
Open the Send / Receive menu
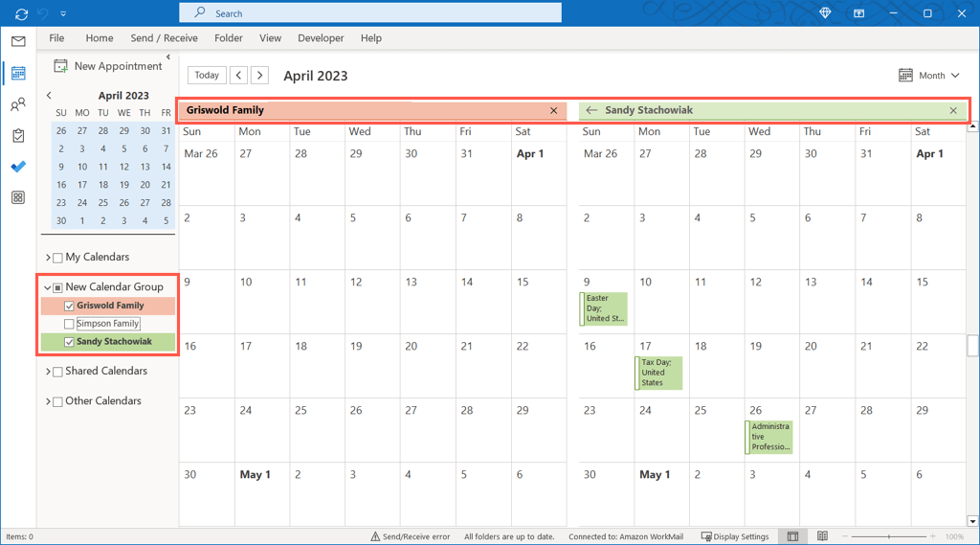click(x=164, y=38)
